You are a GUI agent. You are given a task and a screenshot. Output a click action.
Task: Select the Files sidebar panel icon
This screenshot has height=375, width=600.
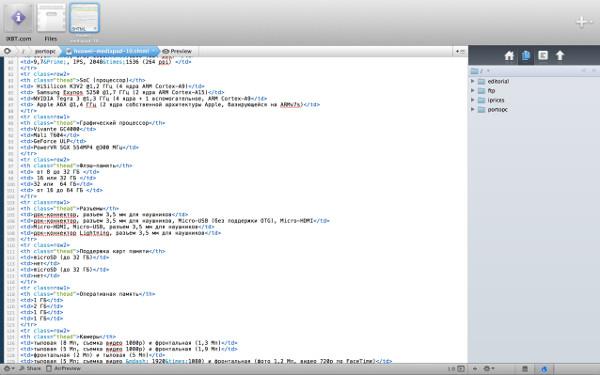(x=526, y=56)
